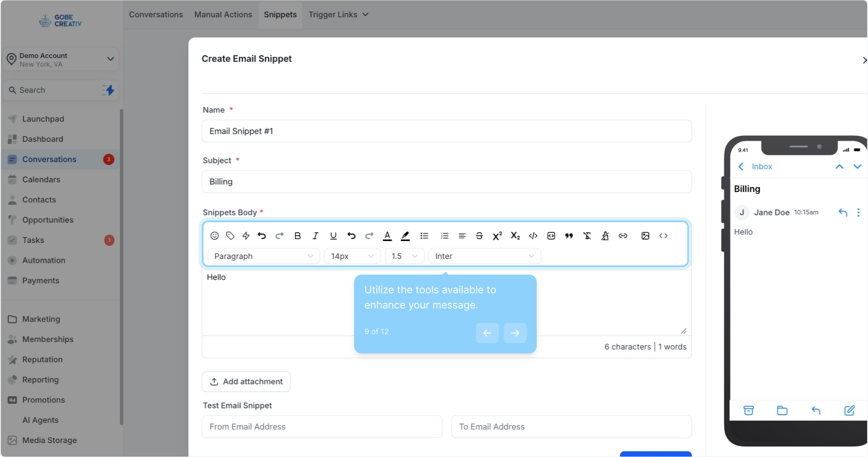
Task: Click the trigger link lightning icon
Action: click(x=246, y=236)
